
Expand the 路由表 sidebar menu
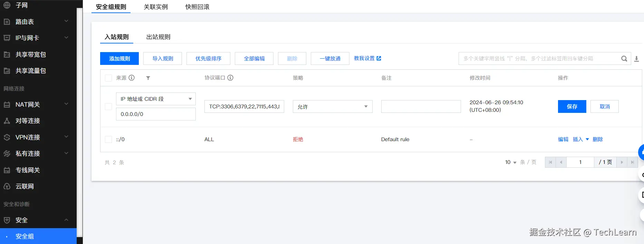point(66,21)
